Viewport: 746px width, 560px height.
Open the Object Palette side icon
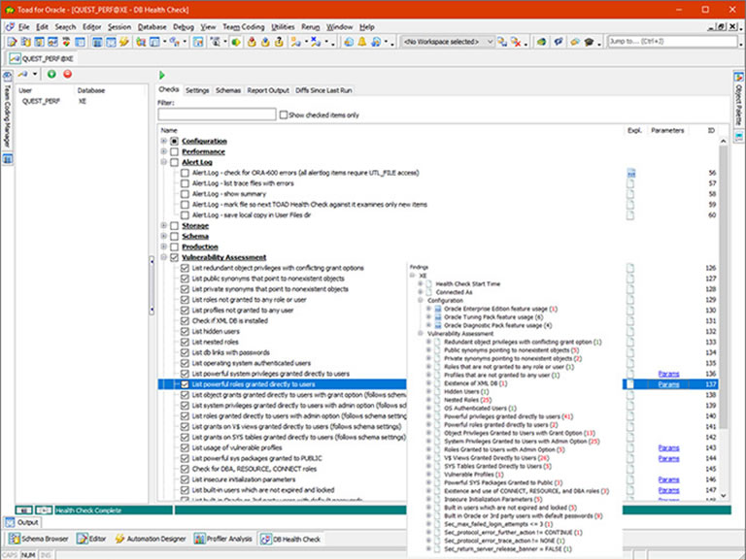(738, 77)
